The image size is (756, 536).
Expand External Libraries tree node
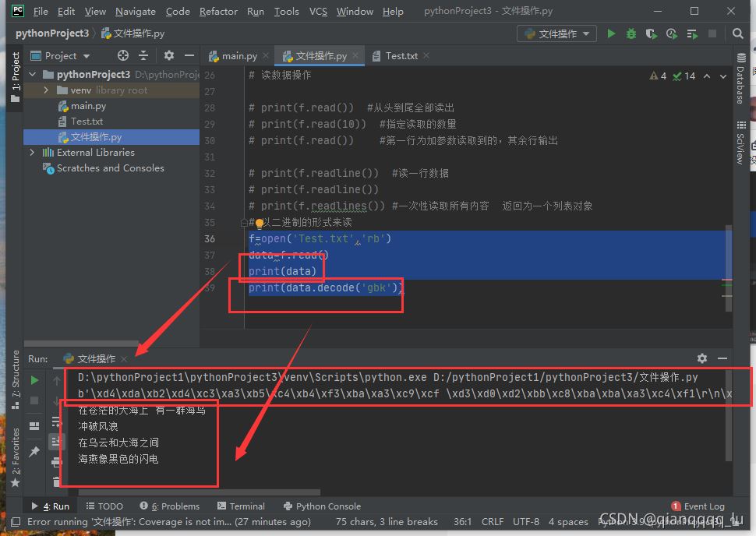pos(32,153)
